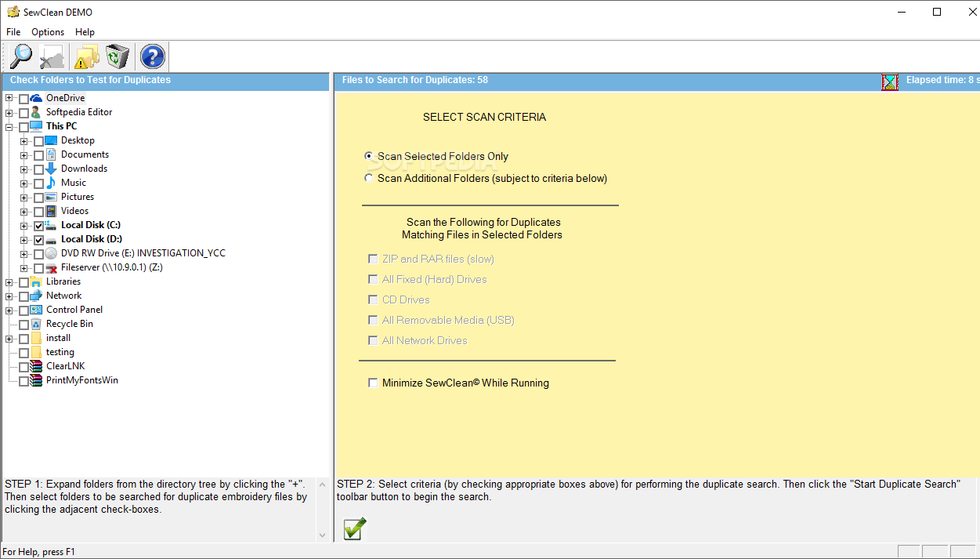This screenshot has height=559, width=980.
Task: Open the recycle bin toolbar icon
Action: click(x=118, y=56)
